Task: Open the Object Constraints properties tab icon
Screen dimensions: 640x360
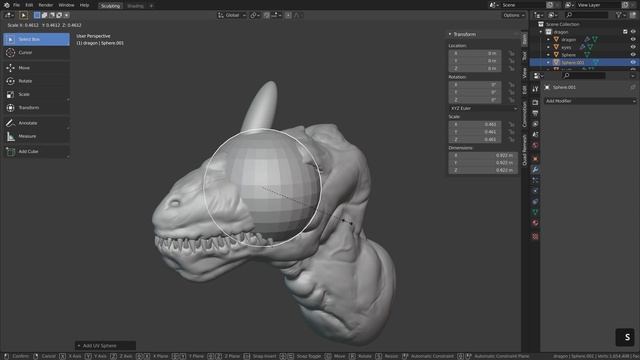Action: [535, 201]
